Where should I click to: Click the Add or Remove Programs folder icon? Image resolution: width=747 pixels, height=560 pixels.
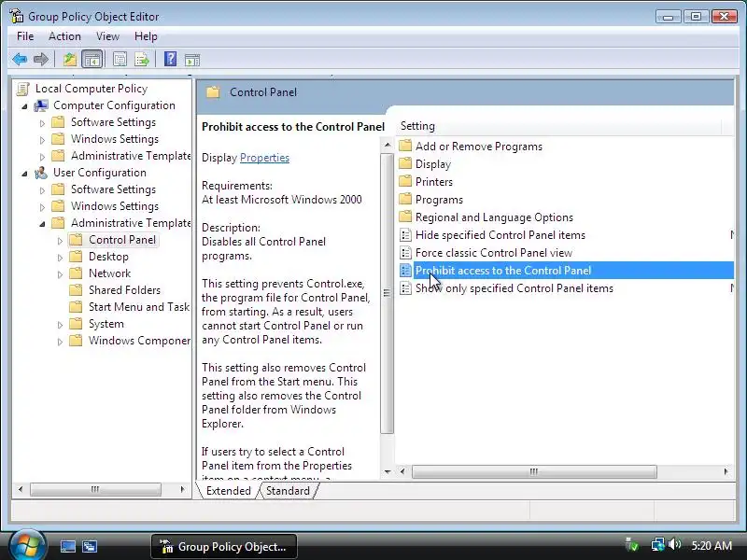pos(405,146)
